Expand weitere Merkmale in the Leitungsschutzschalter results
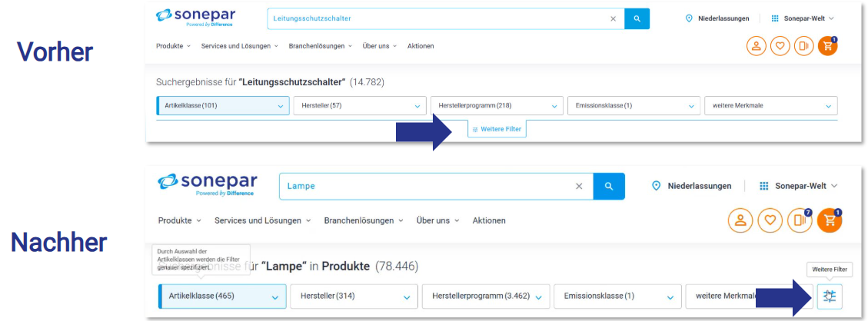868x321 pixels. [x=771, y=105]
